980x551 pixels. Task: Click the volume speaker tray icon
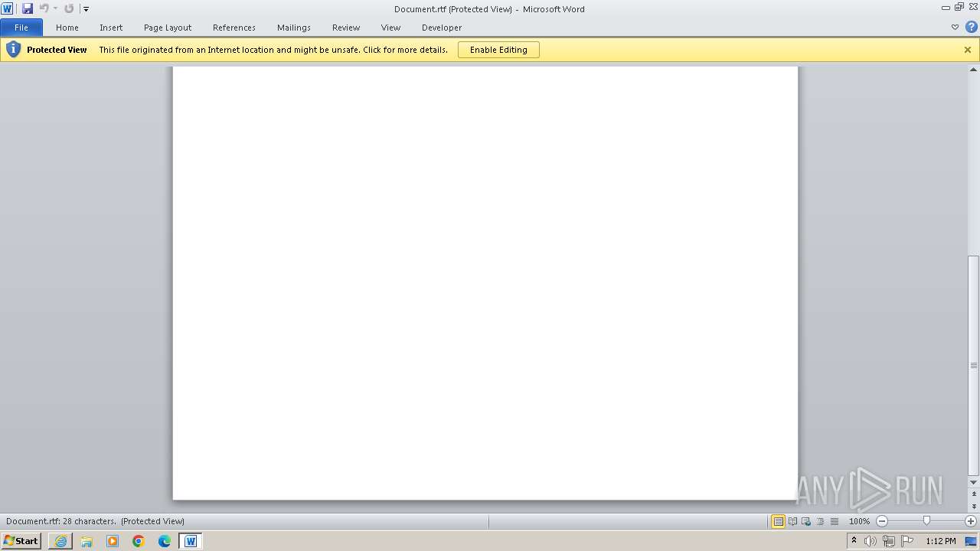tap(870, 541)
